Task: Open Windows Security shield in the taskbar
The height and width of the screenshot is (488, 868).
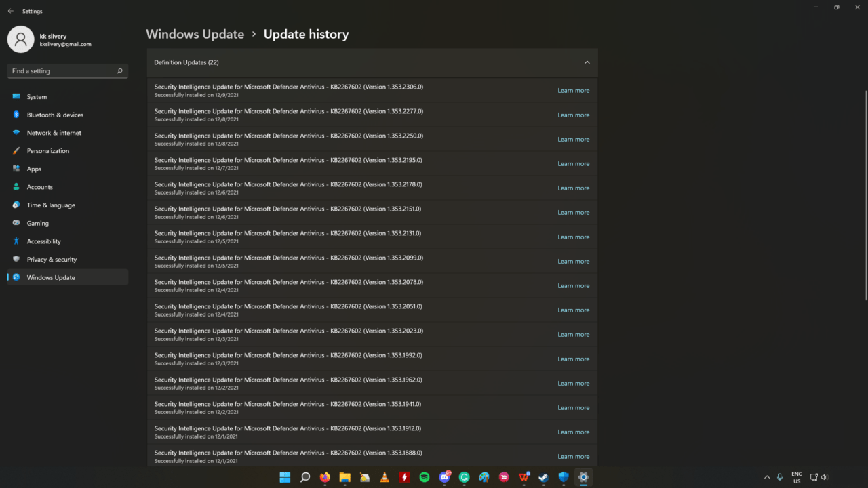Action: 563,477
